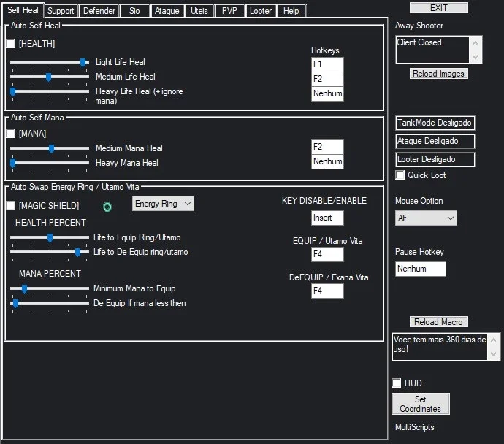This screenshot has width=504, height=444.
Task: Click the EXIT button
Action: pyautogui.click(x=439, y=8)
